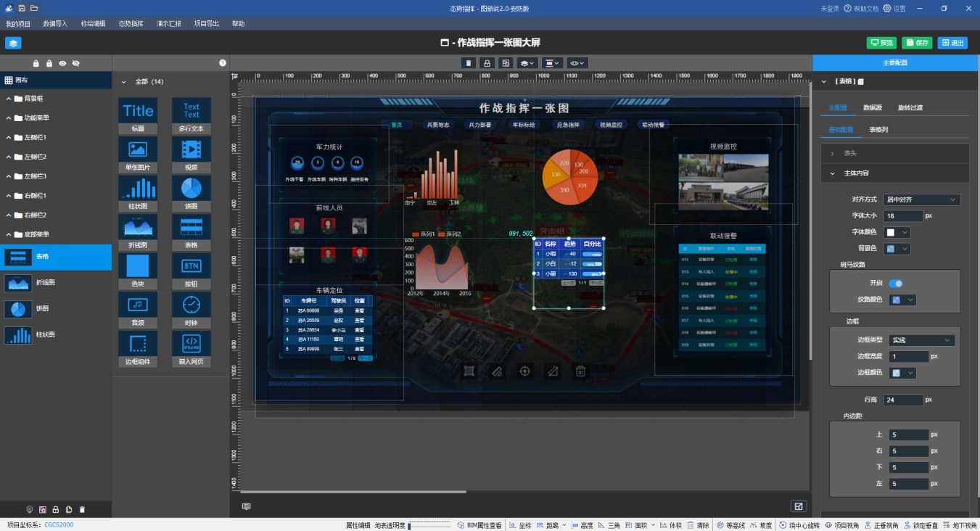Viewport: 980px width, 531px height.
Task: Click the green 预览 button
Action: (x=881, y=43)
